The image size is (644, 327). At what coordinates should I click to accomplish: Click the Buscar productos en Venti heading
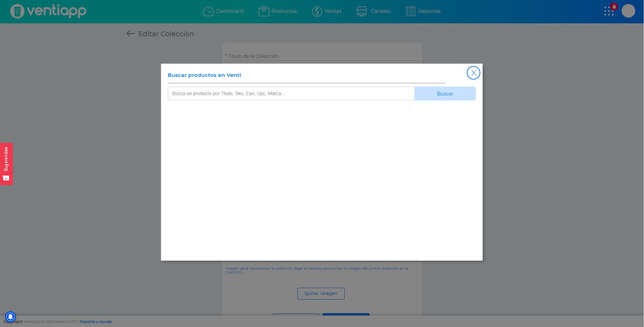[204, 75]
